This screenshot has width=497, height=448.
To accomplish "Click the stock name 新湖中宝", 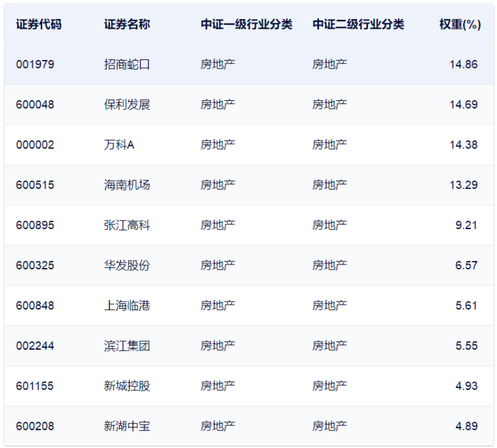I will point(127,426).
